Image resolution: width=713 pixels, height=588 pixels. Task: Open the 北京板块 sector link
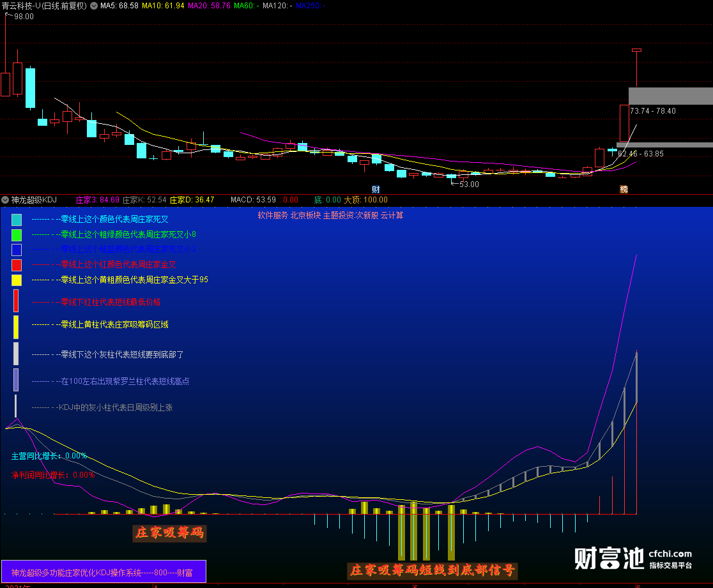coord(305,215)
